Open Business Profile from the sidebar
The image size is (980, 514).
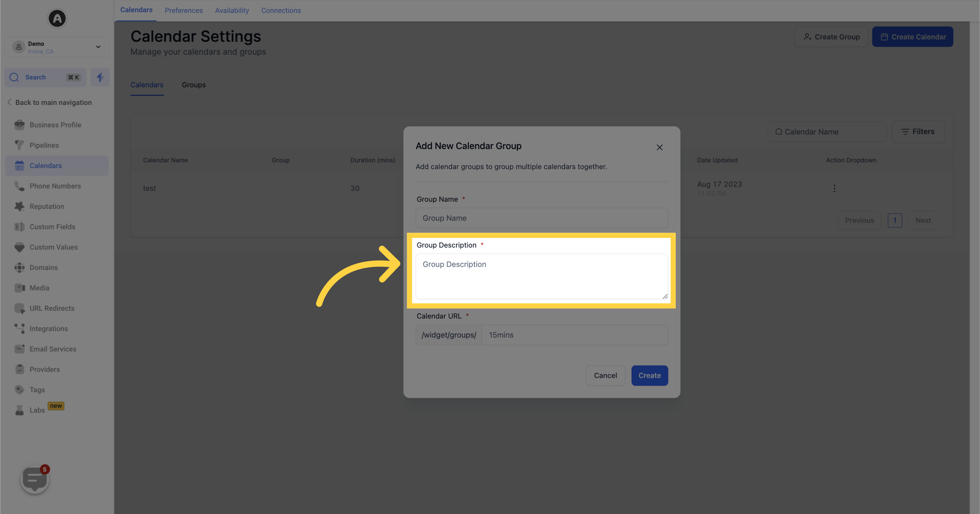tap(55, 124)
